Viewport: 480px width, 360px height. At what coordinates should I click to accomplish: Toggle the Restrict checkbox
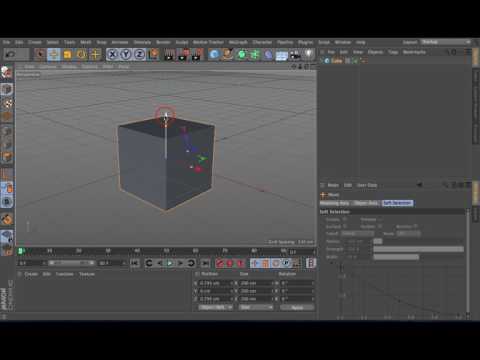[416, 226]
